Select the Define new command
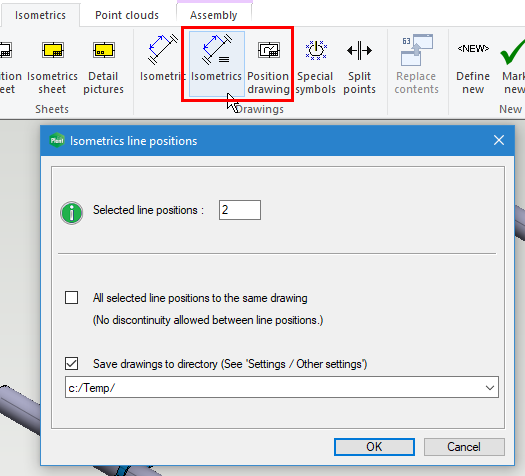This screenshot has width=525, height=476. [x=473, y=66]
